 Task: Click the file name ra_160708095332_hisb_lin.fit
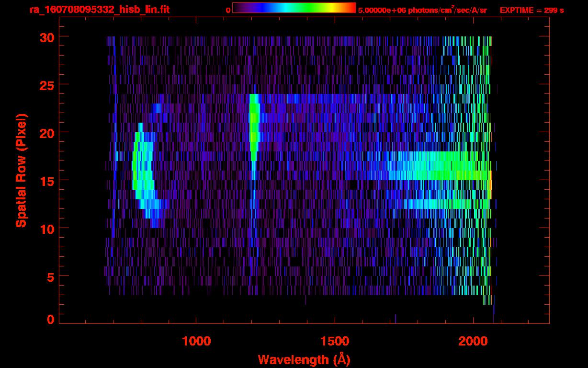pos(99,9)
